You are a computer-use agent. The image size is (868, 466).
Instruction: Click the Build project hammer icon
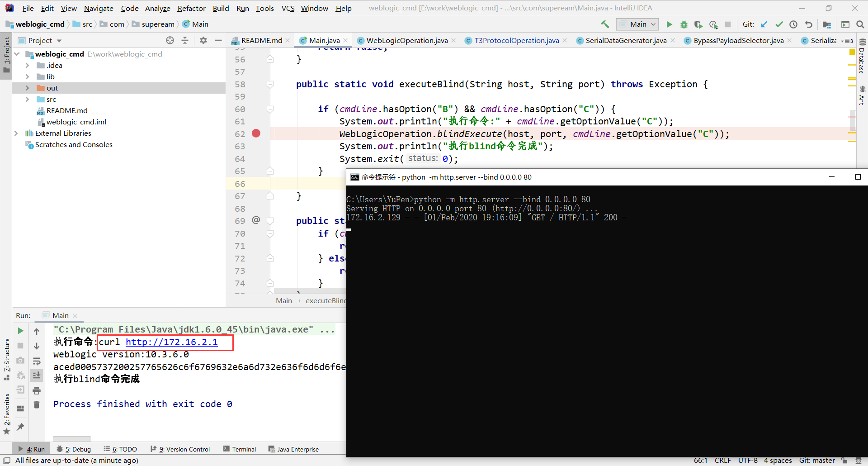605,24
